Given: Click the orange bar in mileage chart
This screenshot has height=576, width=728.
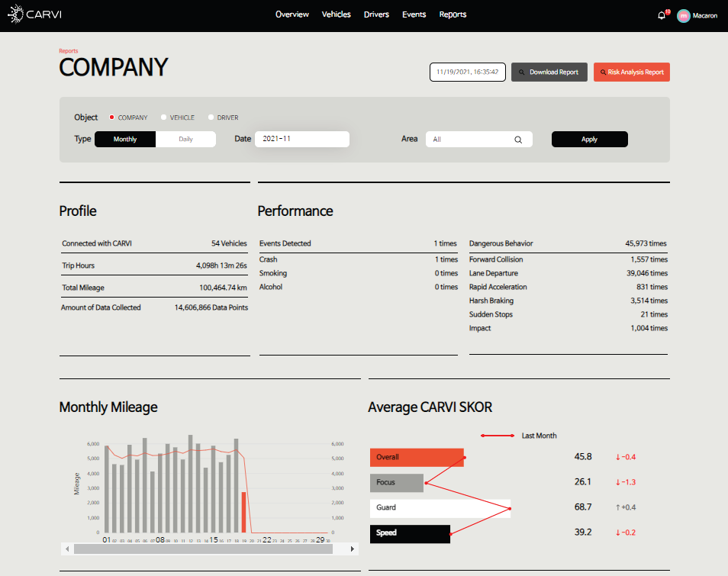Looking at the screenshot, I should pyautogui.click(x=243, y=513).
